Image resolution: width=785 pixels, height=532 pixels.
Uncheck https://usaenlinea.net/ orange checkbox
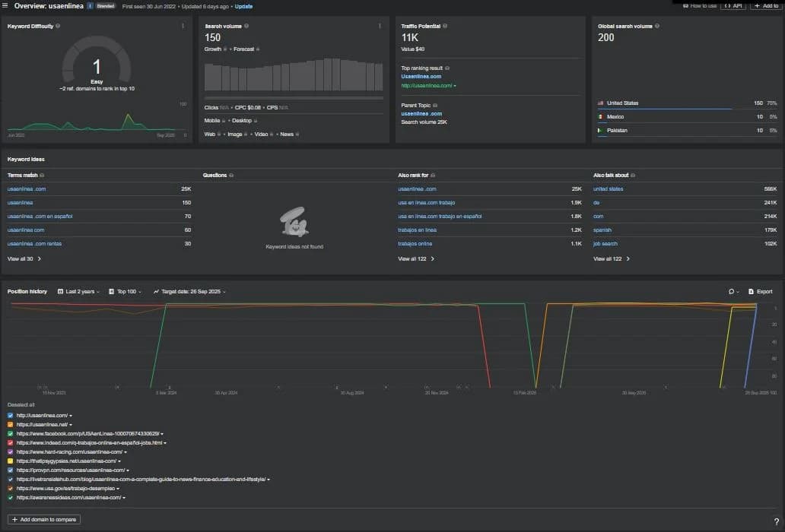click(11, 425)
